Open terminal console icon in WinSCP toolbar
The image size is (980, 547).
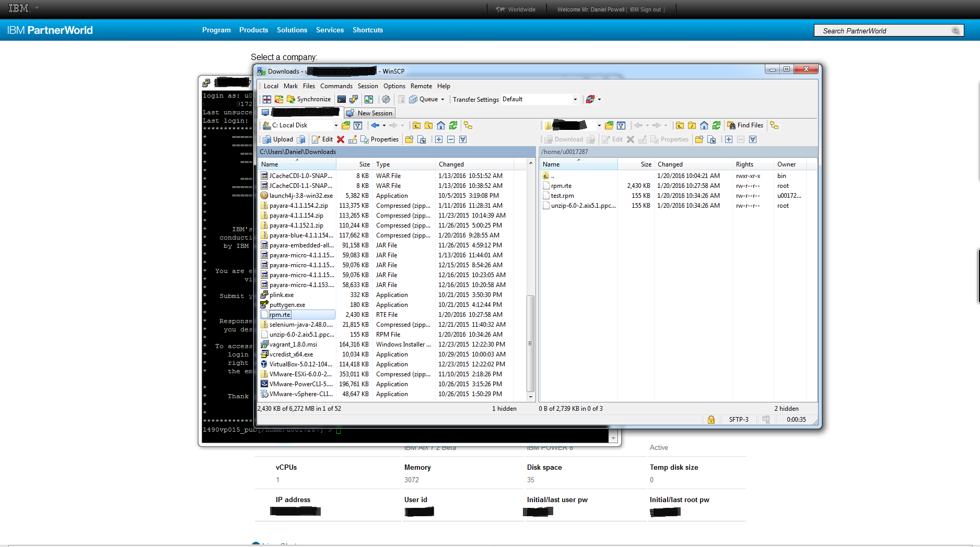coord(342,99)
